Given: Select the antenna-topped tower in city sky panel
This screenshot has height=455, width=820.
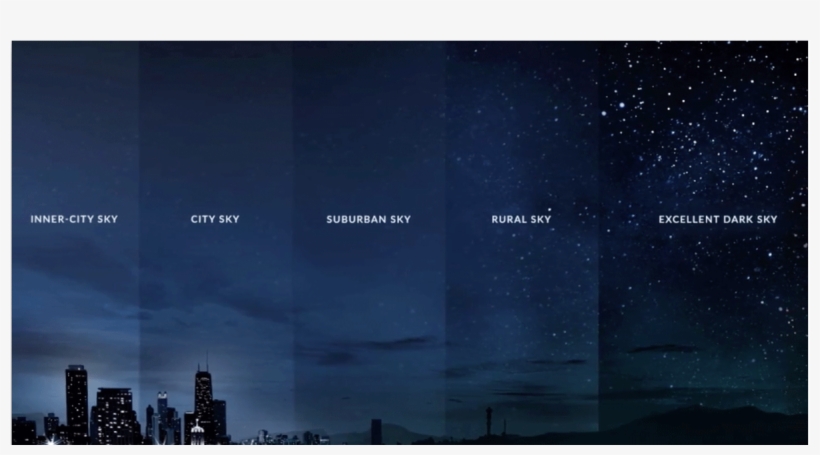Looking at the screenshot, I should [204, 400].
